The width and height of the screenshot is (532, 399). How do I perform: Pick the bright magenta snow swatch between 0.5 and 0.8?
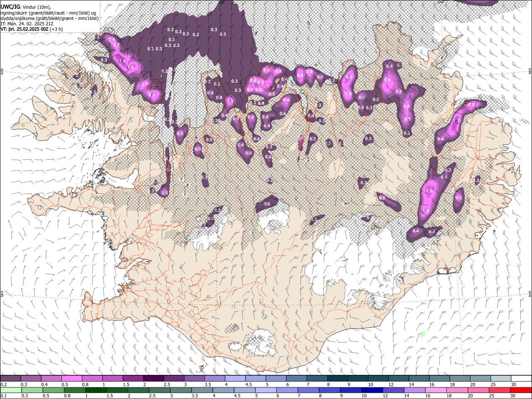click(x=72, y=378)
